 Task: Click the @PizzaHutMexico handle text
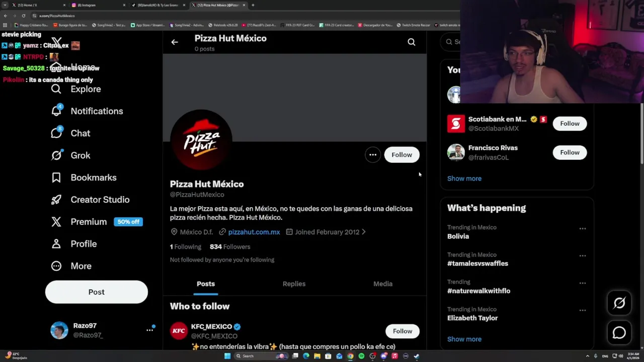pyautogui.click(x=197, y=195)
